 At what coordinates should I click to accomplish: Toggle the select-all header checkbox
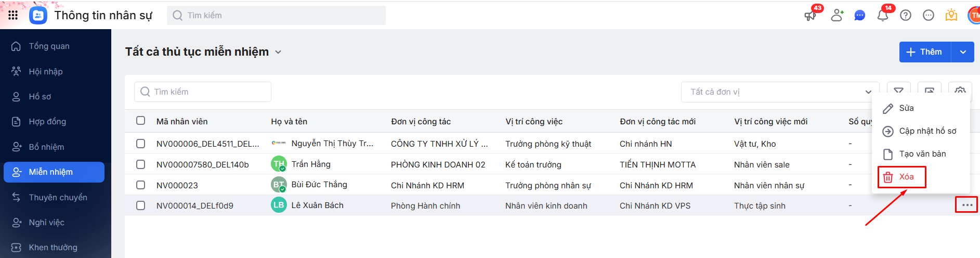(x=140, y=121)
